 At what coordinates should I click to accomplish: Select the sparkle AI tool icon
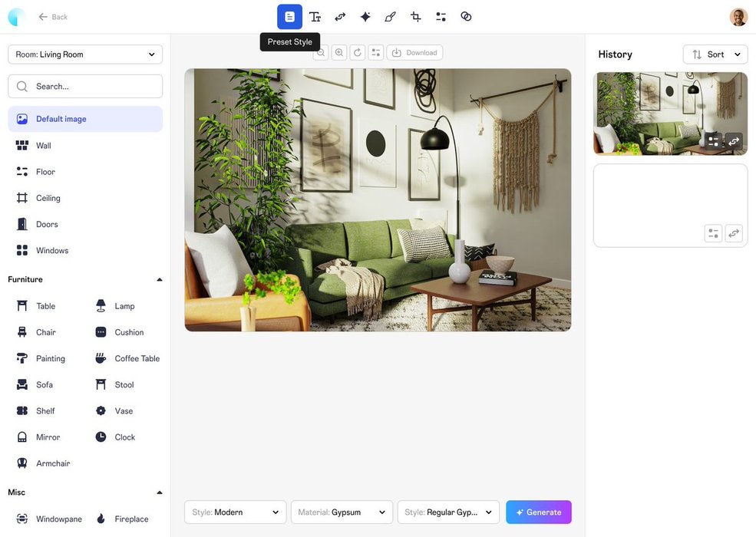coord(365,17)
